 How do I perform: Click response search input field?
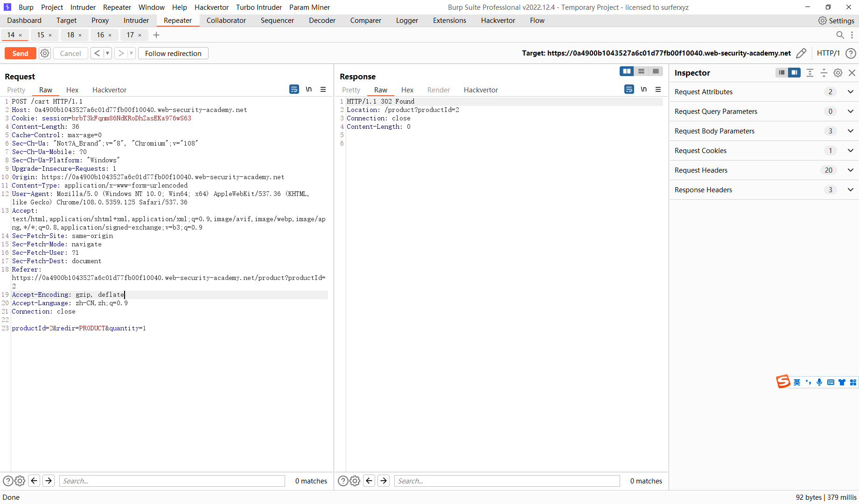(x=507, y=481)
